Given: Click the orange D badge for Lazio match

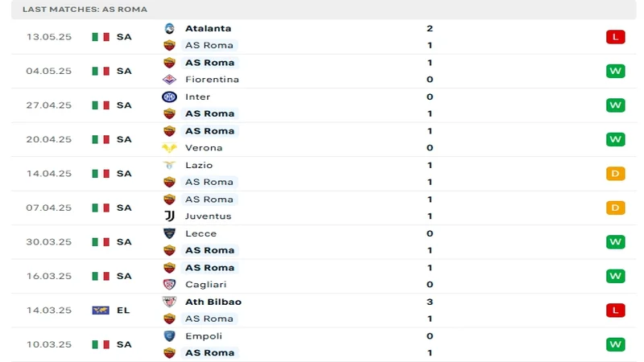Looking at the screenshot, I should point(616,174).
